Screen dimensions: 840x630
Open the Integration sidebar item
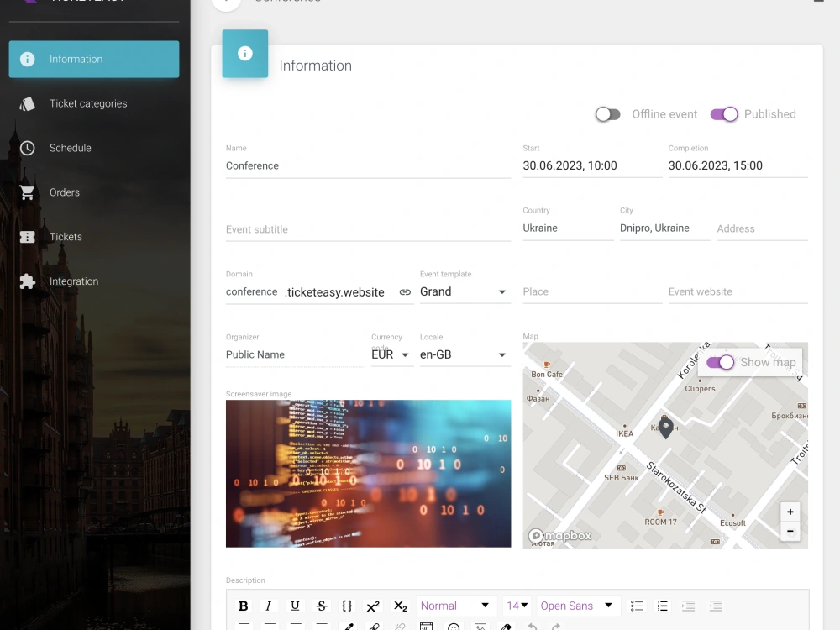[94, 281]
